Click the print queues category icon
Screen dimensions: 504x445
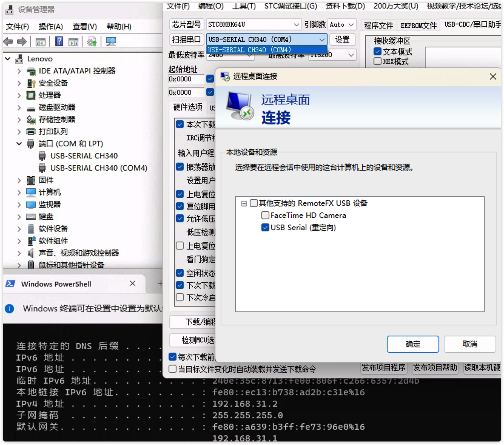[31, 132]
